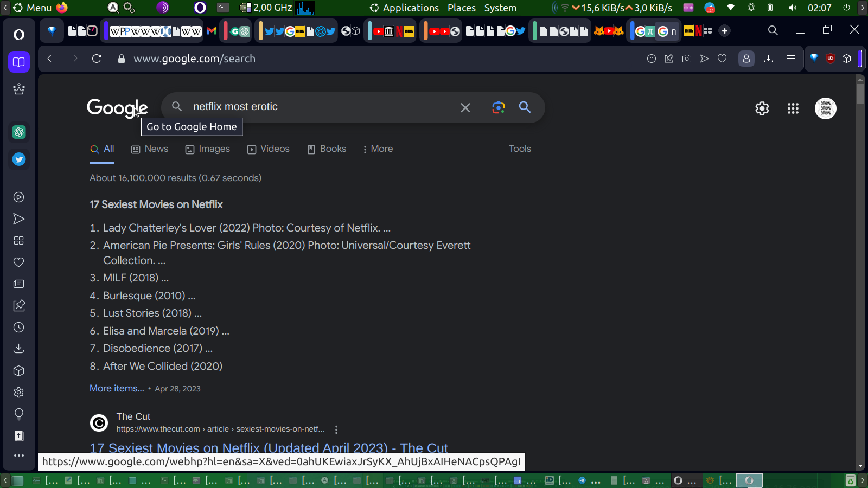Open sidebar setup three-dots button

click(x=19, y=455)
